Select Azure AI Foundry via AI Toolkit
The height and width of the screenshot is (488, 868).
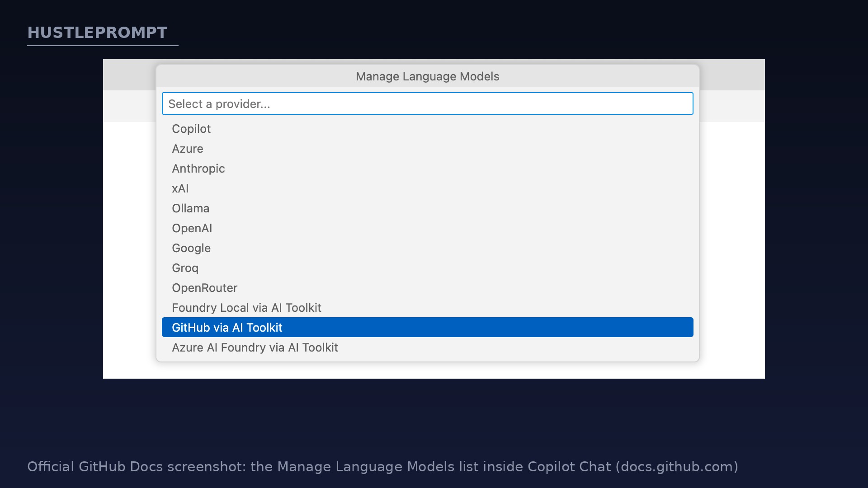(x=427, y=347)
